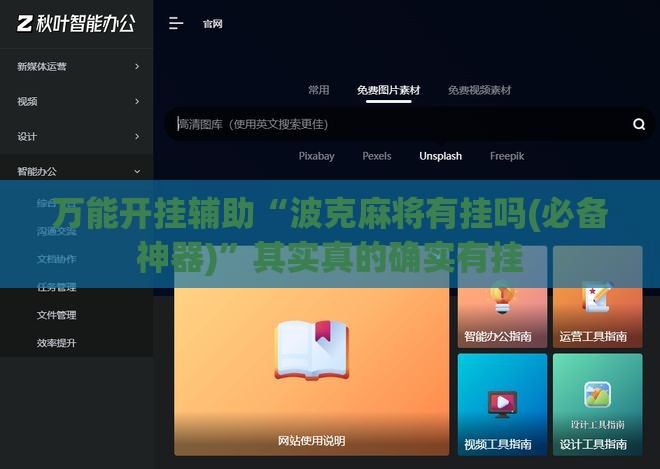Select Unsplash as search source

pos(440,156)
